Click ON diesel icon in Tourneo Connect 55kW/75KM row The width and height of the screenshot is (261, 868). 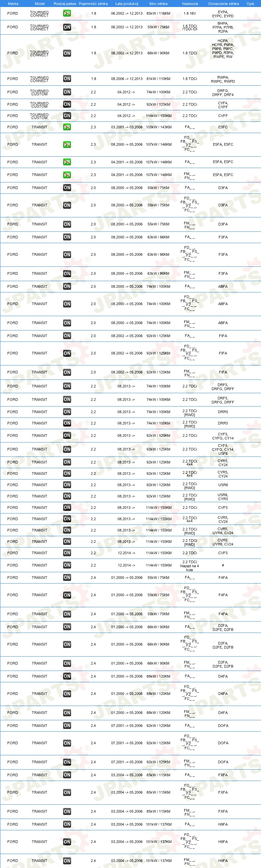67,27
